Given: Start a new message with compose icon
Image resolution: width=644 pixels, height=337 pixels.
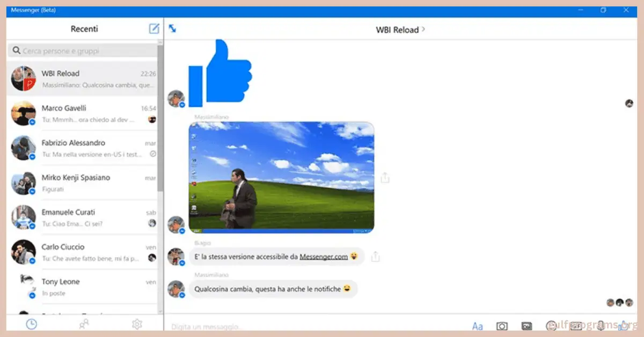Looking at the screenshot, I should click(154, 29).
